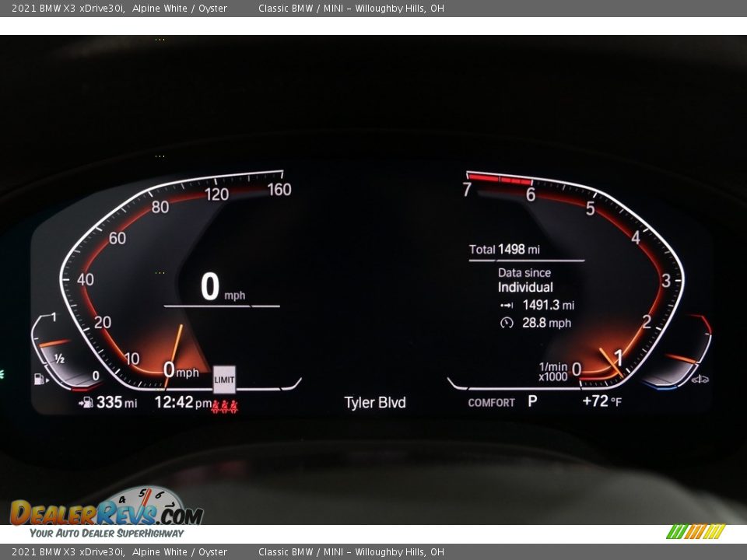
Task: Tap the Total 1498 mi odometer line
Action: coord(504,250)
